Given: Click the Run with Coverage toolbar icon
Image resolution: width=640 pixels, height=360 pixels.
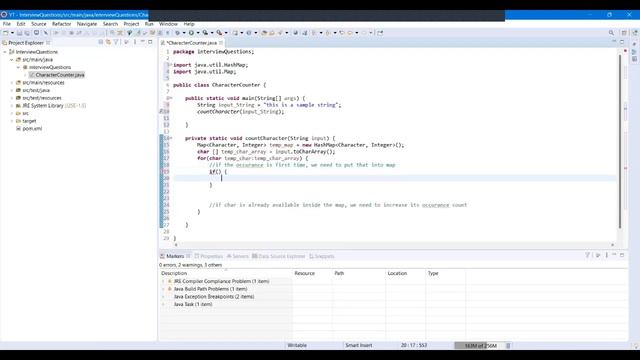Looking at the screenshot, I should [x=205, y=33].
